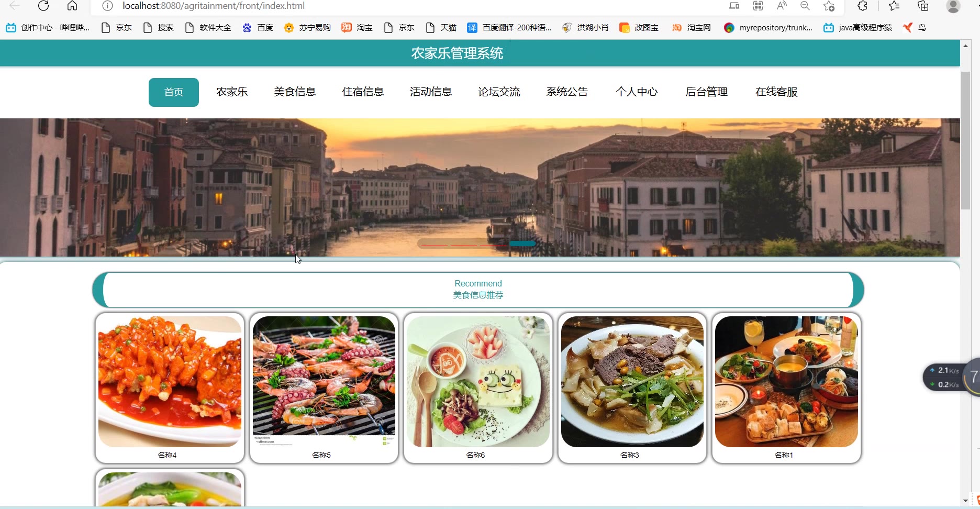Select the middle red carousel indicator
Screen dimensions: 980x509
click(x=464, y=245)
